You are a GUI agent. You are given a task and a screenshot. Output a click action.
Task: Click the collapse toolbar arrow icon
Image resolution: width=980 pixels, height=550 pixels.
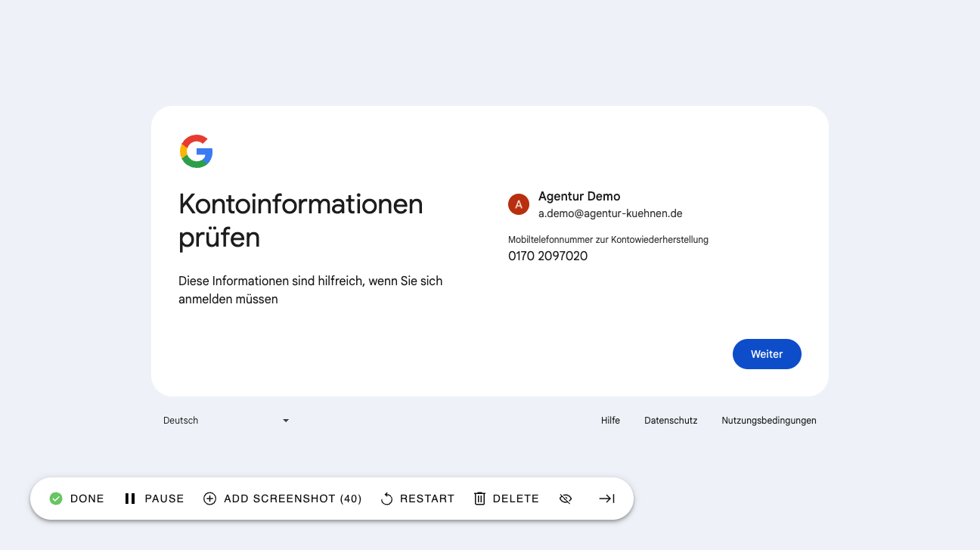[x=606, y=499]
